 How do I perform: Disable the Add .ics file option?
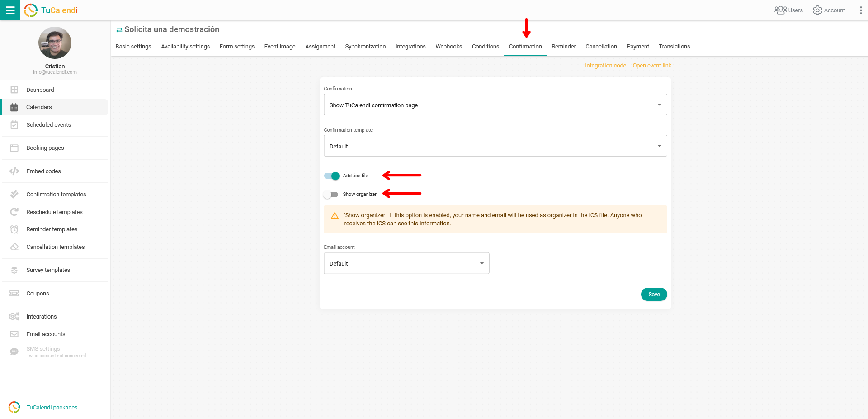331,176
